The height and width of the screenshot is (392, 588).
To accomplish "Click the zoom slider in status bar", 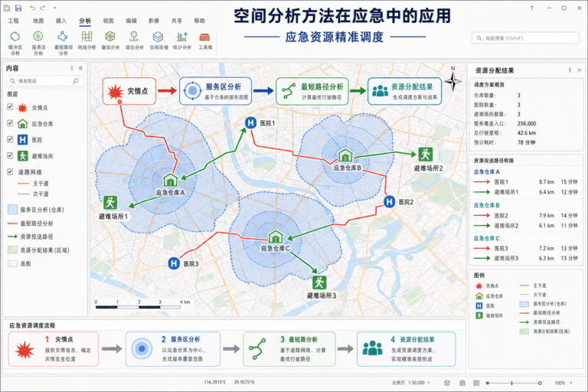I will click(514, 383).
